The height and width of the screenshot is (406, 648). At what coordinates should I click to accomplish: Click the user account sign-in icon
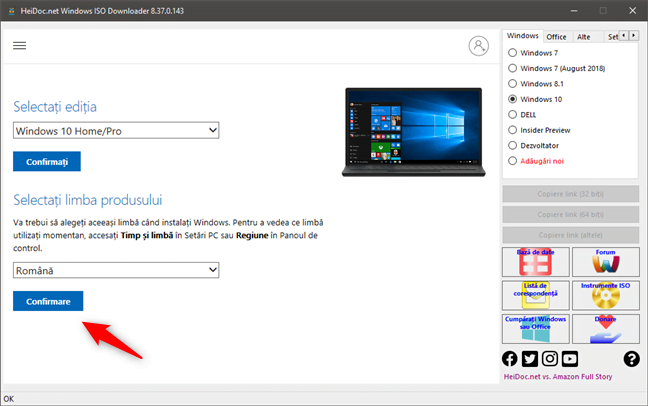point(479,46)
